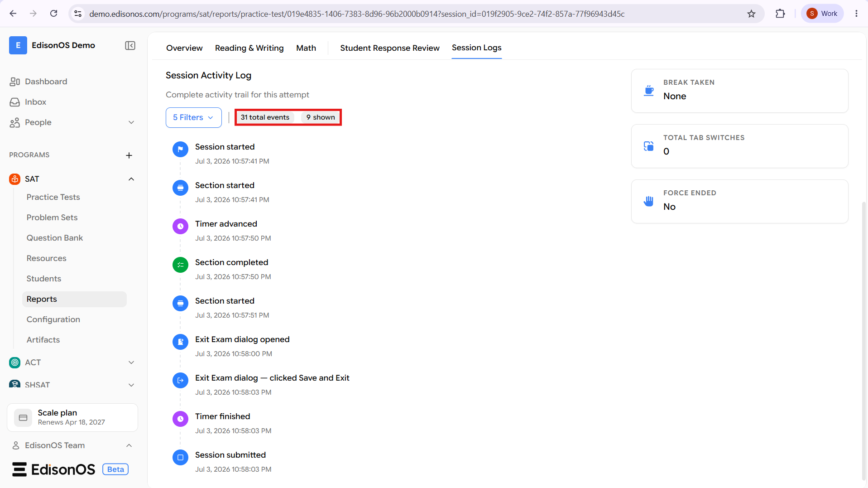Click the SHSAT program icon
The width and height of the screenshot is (868, 488).
point(15,384)
